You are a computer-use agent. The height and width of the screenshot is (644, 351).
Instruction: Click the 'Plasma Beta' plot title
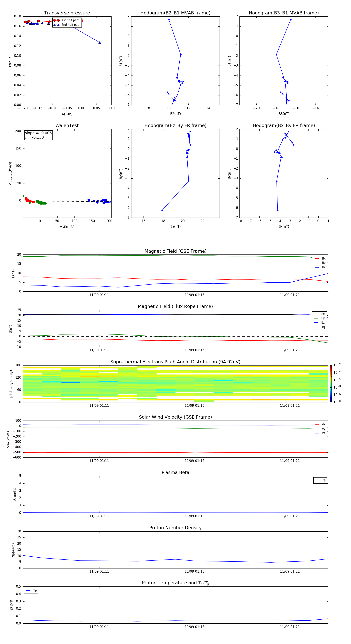point(175,472)
